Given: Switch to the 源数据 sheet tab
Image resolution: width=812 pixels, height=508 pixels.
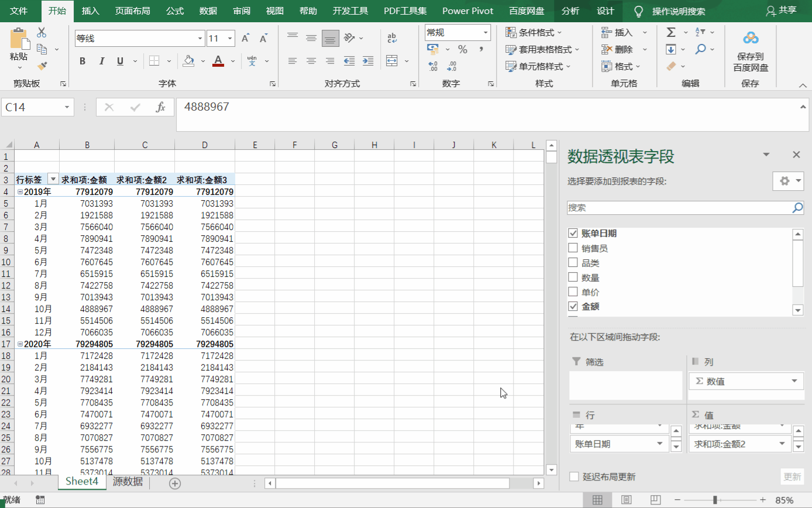Looking at the screenshot, I should [128, 482].
